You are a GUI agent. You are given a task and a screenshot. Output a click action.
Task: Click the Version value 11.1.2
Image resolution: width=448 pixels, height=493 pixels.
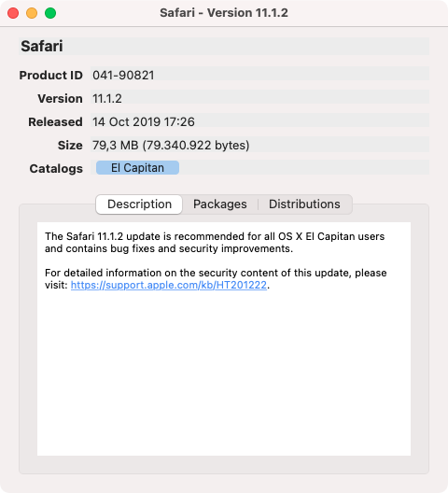point(259,98)
